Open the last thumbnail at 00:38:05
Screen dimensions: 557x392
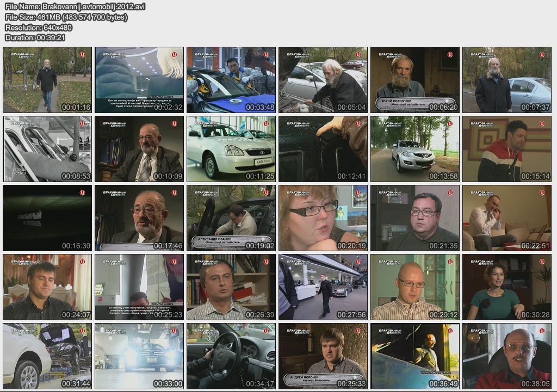tap(506, 356)
